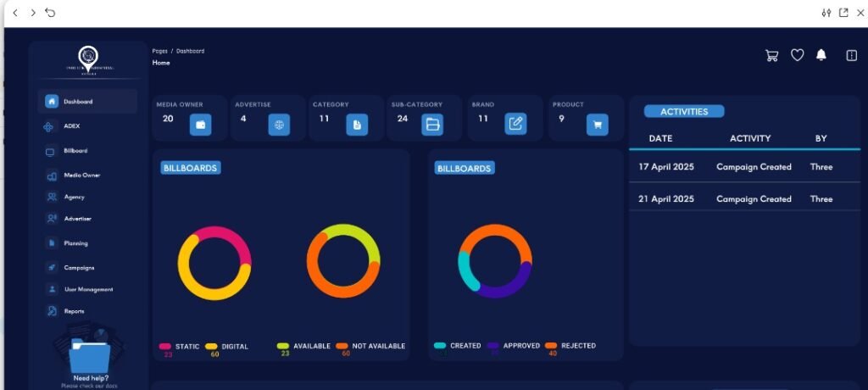Image resolution: width=868 pixels, height=390 pixels.
Task: Click the Sub-Category folder icon
Action: [x=432, y=124]
